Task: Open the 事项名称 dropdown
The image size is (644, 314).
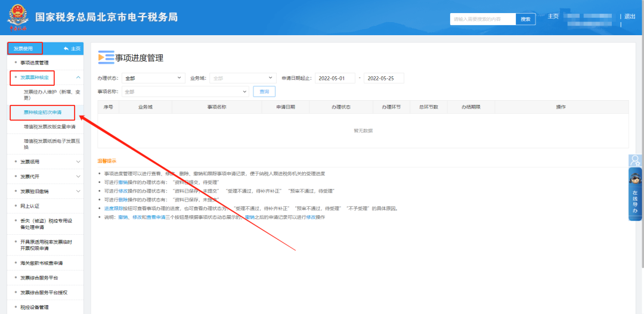Action: click(x=185, y=92)
